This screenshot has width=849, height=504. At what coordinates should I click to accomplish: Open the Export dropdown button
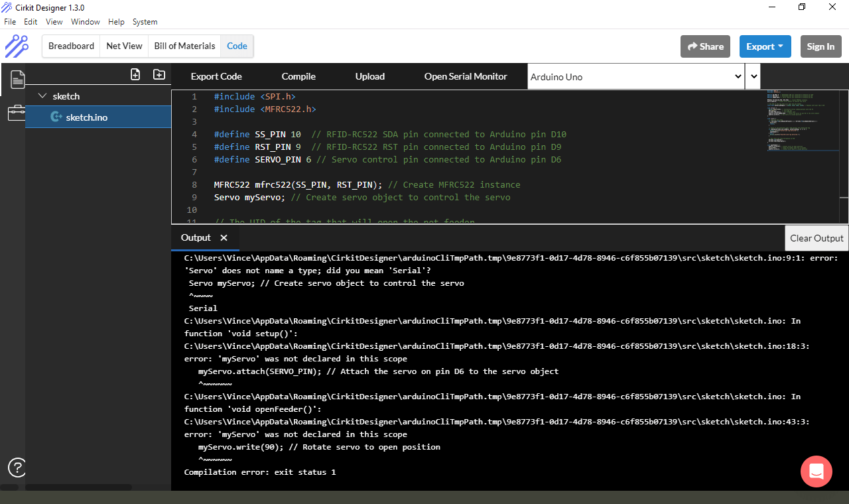[x=765, y=46]
